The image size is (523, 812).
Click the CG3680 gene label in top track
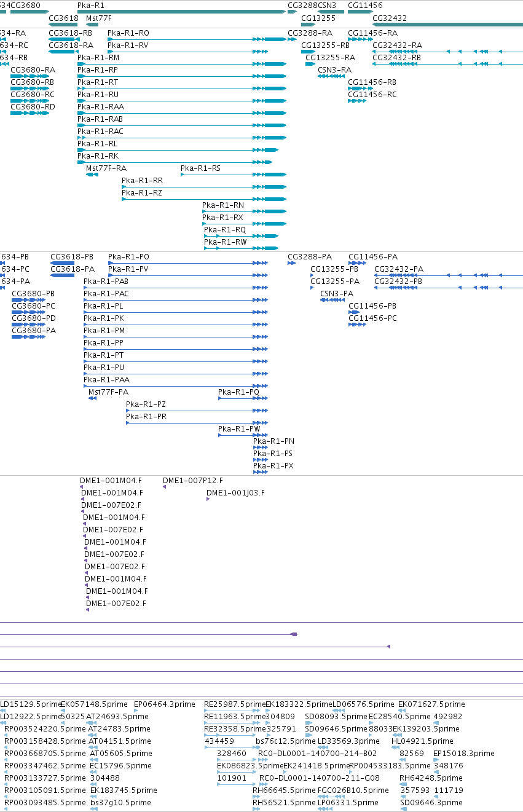click(25, 5)
